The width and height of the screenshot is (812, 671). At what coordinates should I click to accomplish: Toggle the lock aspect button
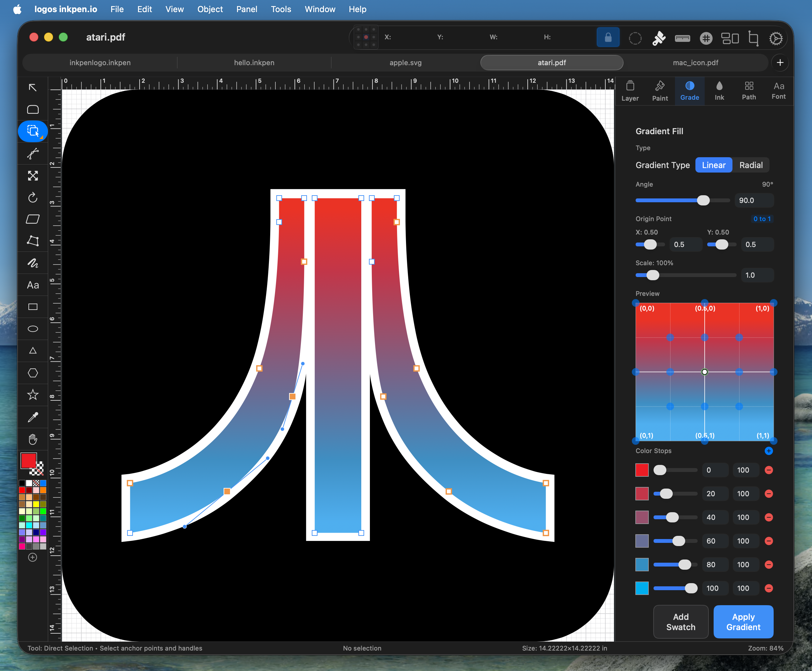click(608, 37)
